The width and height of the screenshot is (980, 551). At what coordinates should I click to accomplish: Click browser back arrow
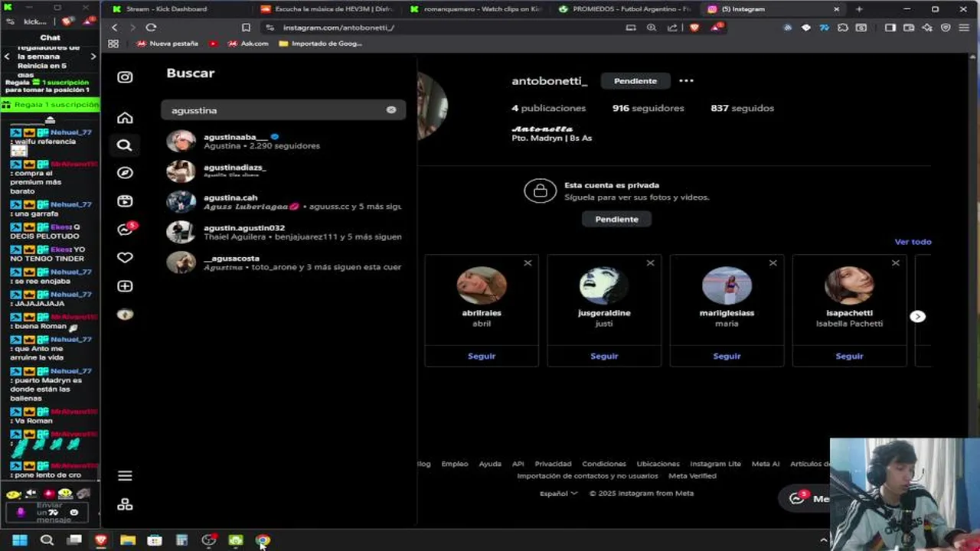tap(115, 28)
